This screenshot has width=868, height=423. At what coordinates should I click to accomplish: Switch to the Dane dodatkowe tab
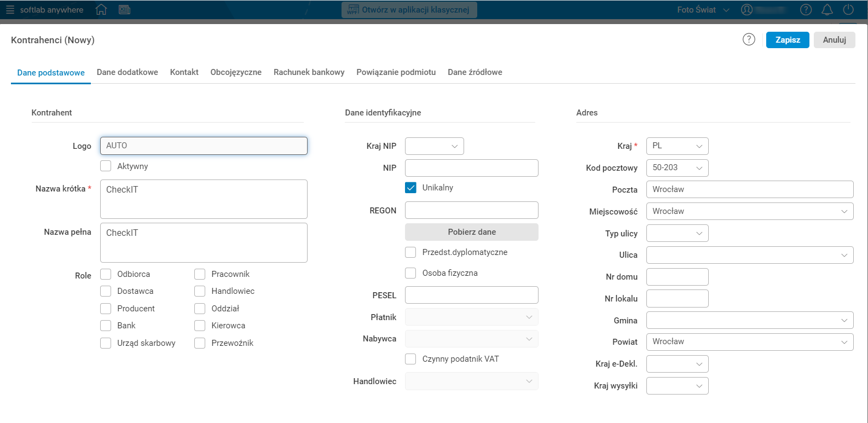(x=128, y=72)
